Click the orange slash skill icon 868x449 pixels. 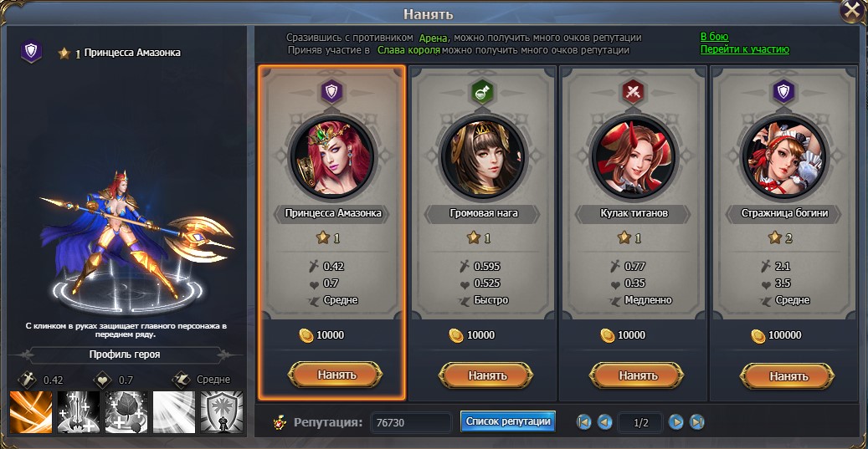pyautogui.click(x=31, y=412)
